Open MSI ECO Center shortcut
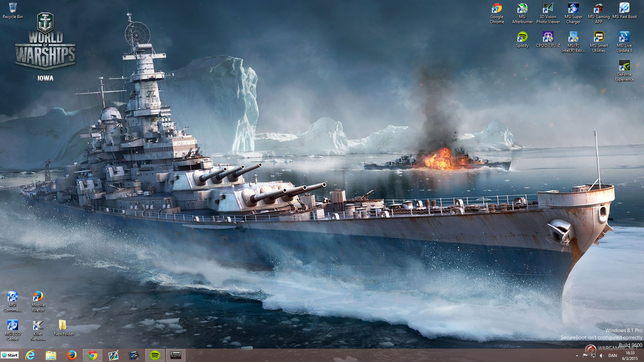The image size is (644, 362). (12, 330)
